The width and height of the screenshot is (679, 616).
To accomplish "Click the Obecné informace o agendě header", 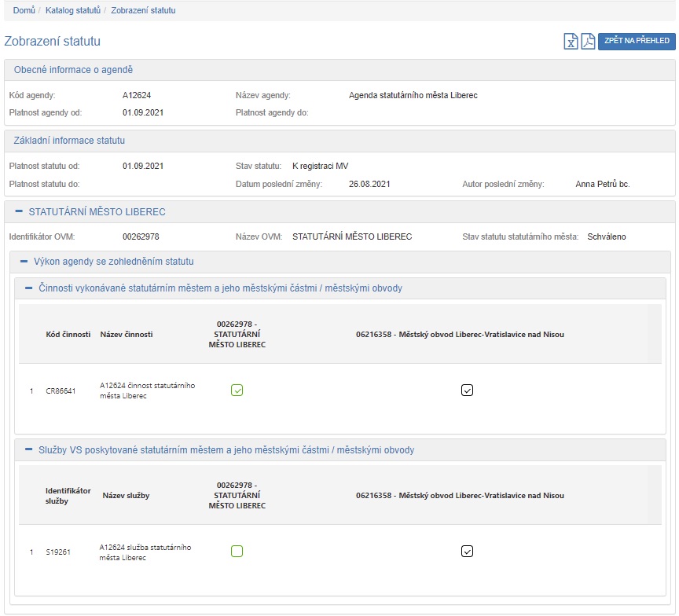I will click(x=73, y=70).
